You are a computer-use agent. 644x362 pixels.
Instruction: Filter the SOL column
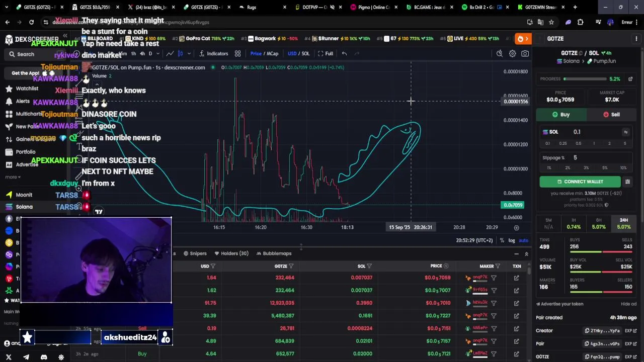coord(369,266)
